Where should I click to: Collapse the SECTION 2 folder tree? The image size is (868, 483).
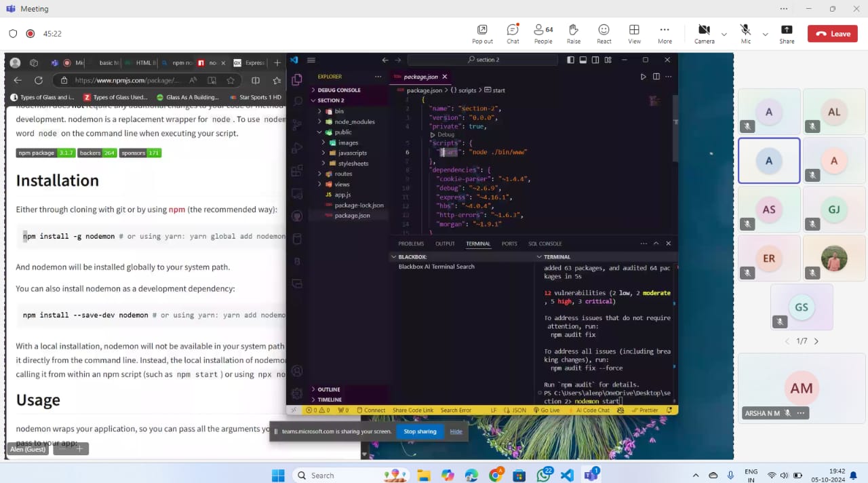349,100
